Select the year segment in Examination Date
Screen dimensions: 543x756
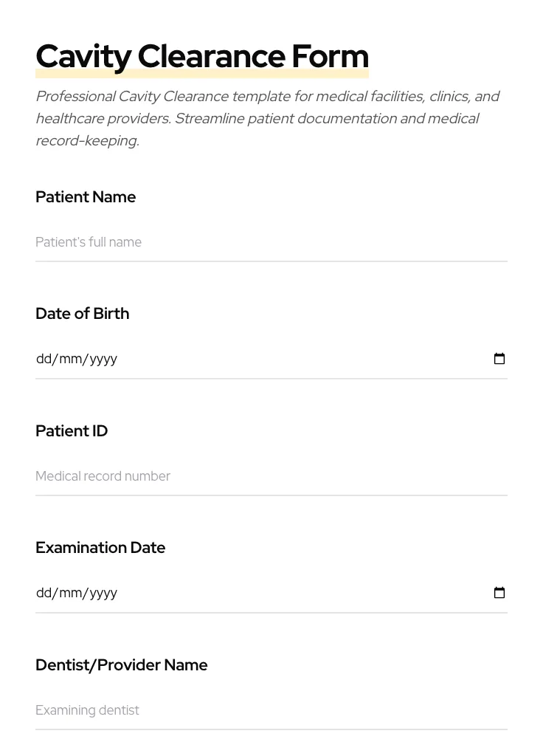(x=103, y=593)
